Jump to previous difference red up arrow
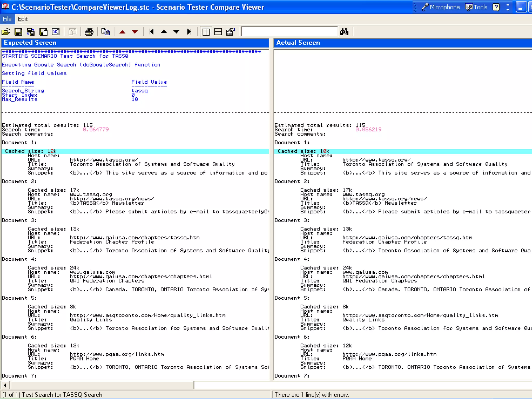The height and width of the screenshot is (399, 532). click(122, 32)
